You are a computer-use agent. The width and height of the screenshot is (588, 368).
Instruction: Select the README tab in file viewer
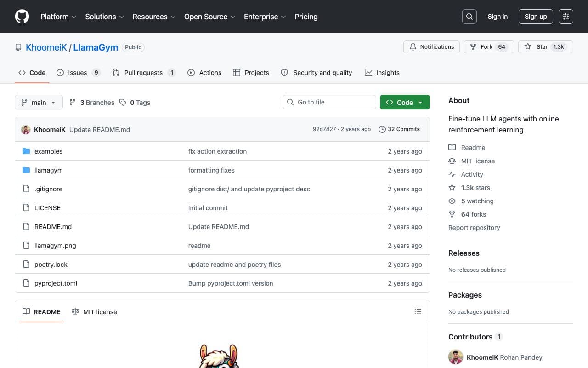41,312
